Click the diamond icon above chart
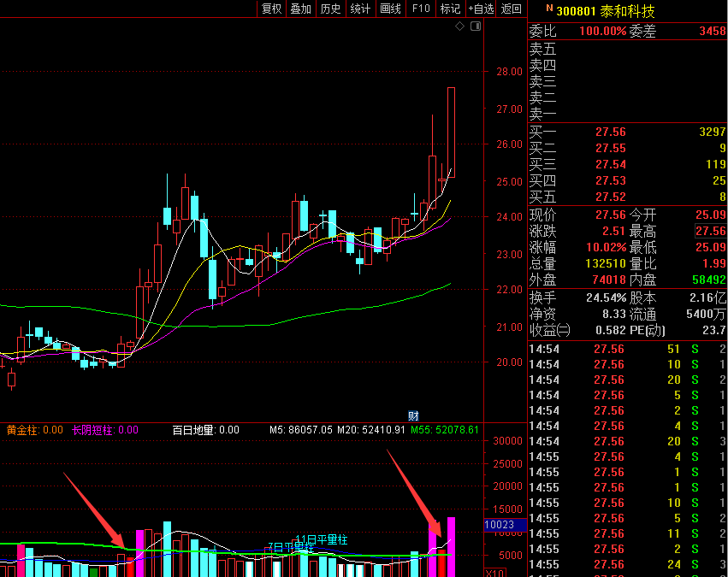728x577 pixels. (459, 26)
